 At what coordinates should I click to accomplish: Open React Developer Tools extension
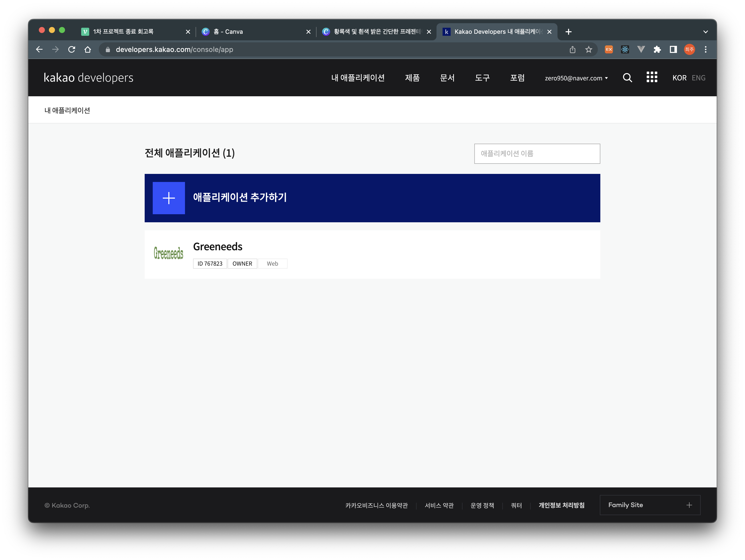pos(625,49)
